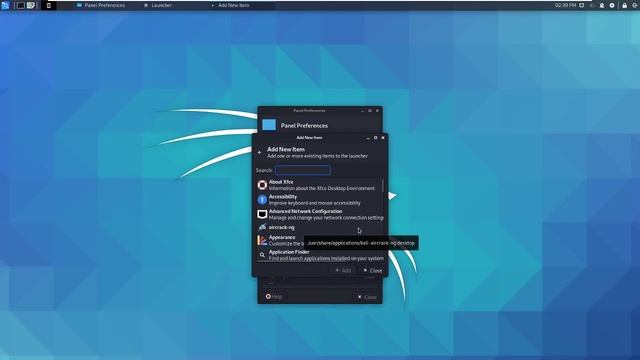Image resolution: width=640 pixels, height=360 pixels.
Task: Click the Appearance palette icon
Action: (262, 240)
